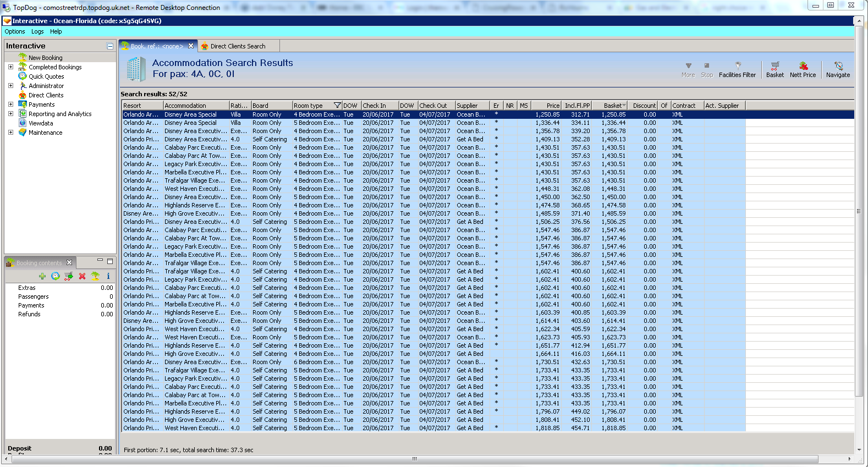The height and width of the screenshot is (467, 868).
Task: Click the Basket column sort arrow header
Action: [x=611, y=106]
